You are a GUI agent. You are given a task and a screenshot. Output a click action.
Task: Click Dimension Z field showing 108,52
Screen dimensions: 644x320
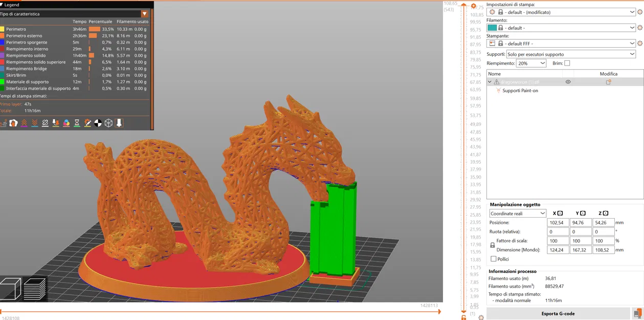click(x=603, y=250)
